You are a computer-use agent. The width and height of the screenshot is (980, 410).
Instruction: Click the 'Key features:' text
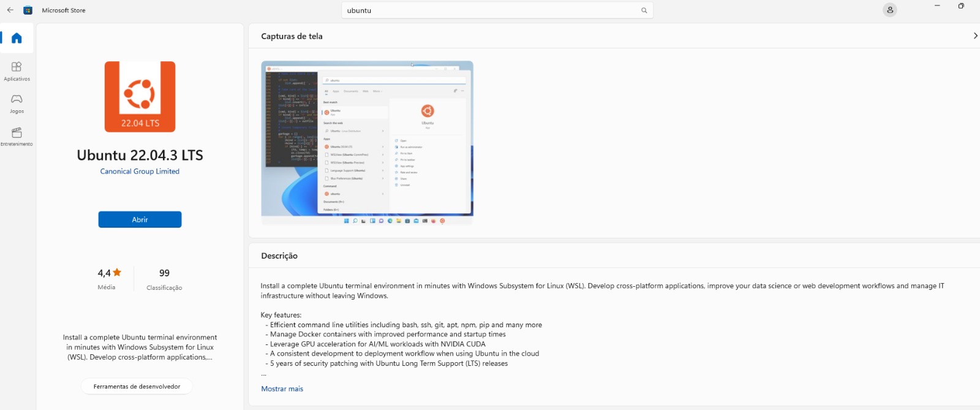tap(281, 315)
